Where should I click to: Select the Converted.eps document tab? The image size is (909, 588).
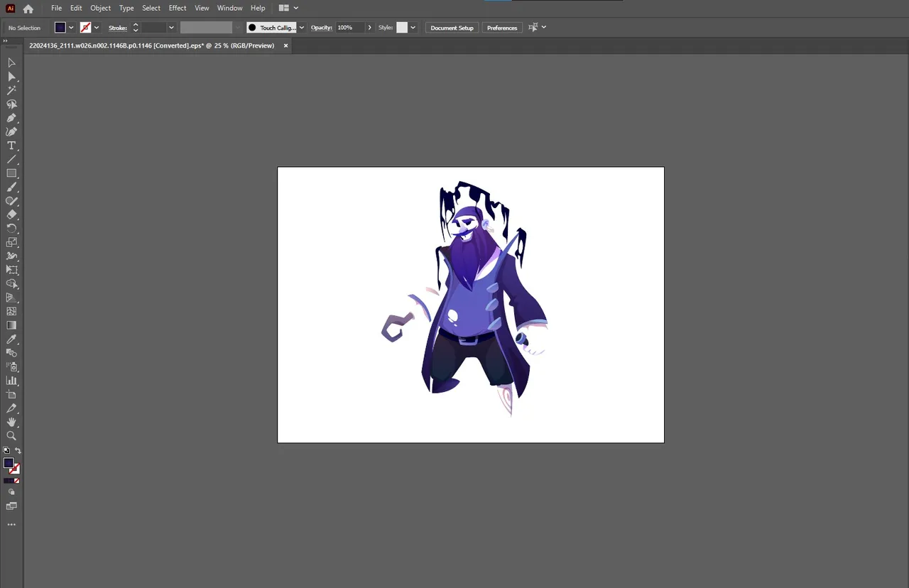click(151, 45)
